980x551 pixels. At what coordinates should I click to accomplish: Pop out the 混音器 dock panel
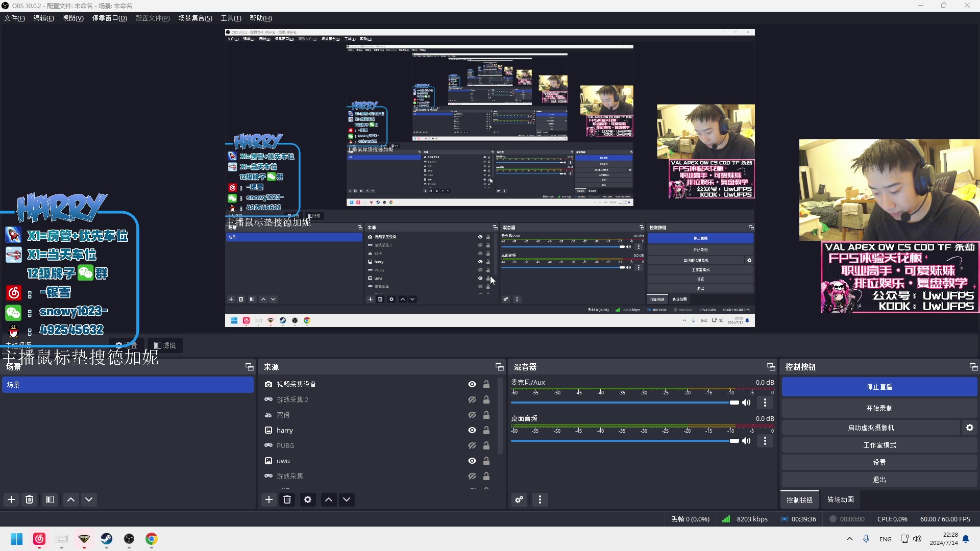point(771,367)
